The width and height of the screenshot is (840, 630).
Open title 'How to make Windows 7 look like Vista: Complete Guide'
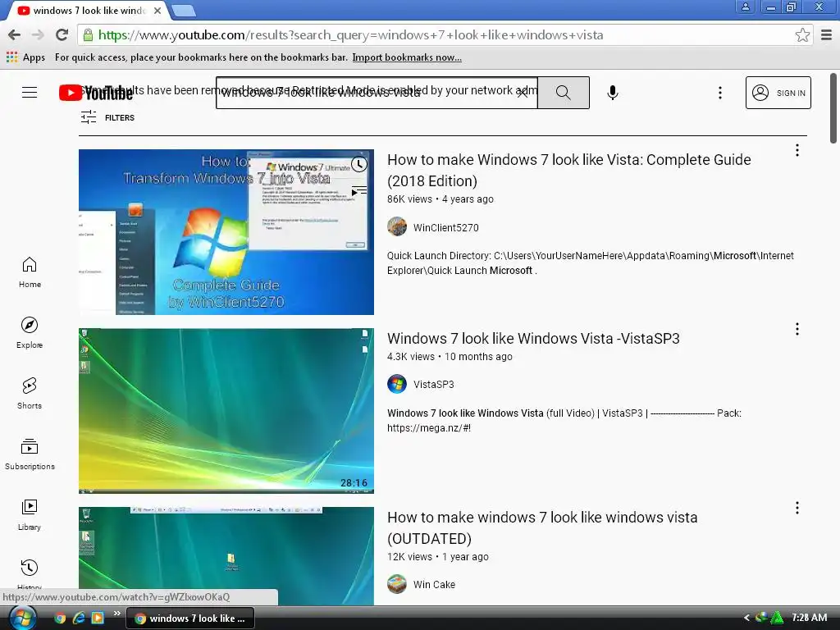[x=569, y=171]
